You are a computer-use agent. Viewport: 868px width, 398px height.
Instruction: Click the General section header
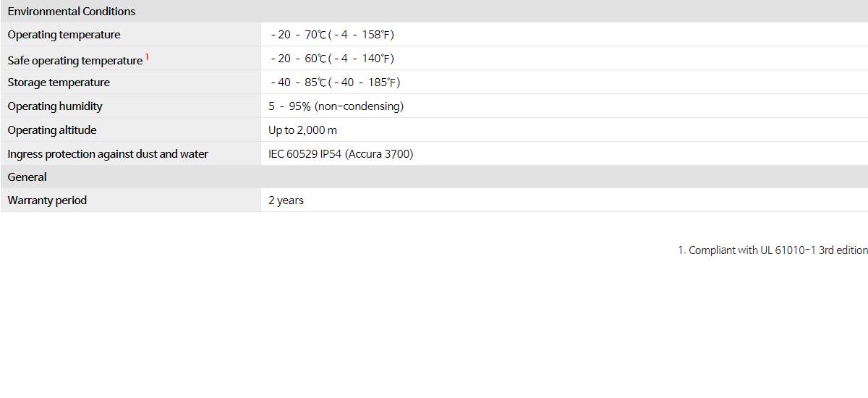tap(27, 177)
